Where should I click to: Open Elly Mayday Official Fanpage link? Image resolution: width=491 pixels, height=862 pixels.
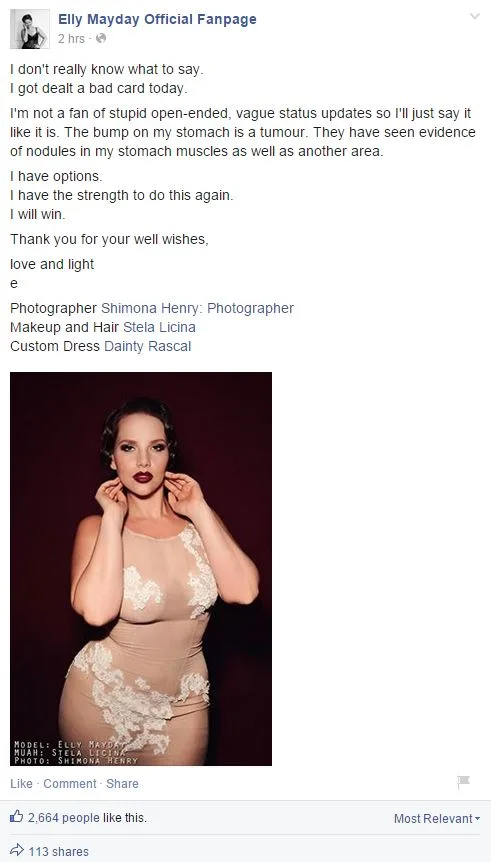click(157, 19)
